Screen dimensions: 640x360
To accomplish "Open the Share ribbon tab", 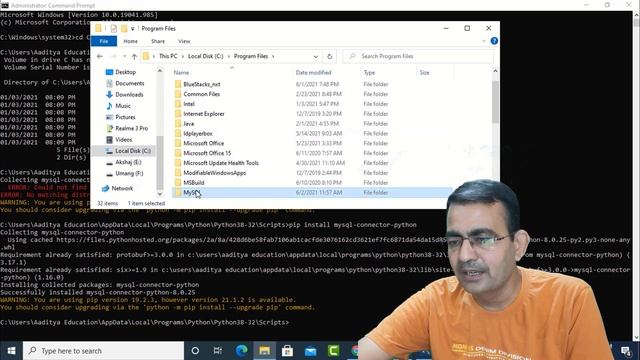I will 158,41.
